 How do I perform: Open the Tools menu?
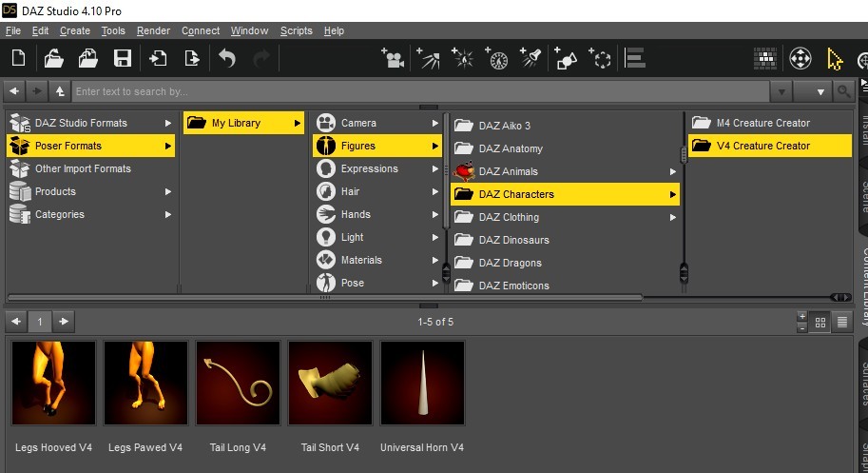pos(113,31)
